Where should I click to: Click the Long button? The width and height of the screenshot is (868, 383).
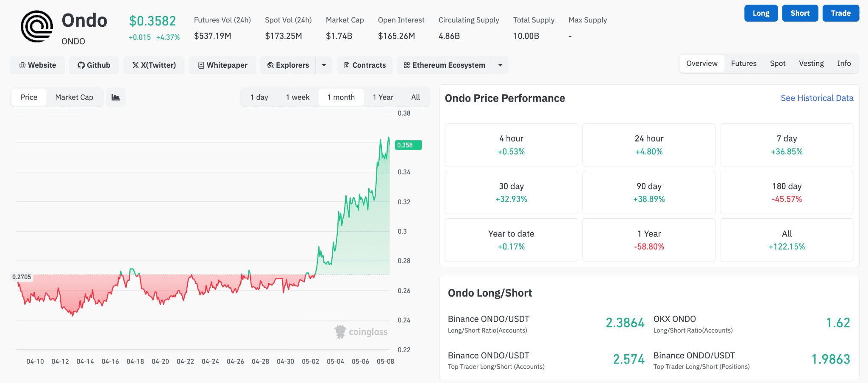pyautogui.click(x=761, y=13)
